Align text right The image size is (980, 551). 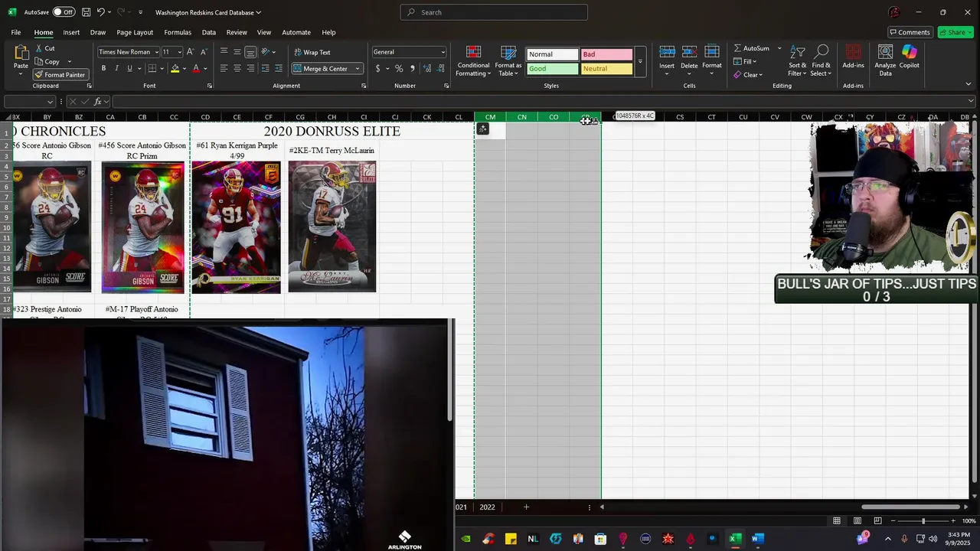pyautogui.click(x=250, y=68)
